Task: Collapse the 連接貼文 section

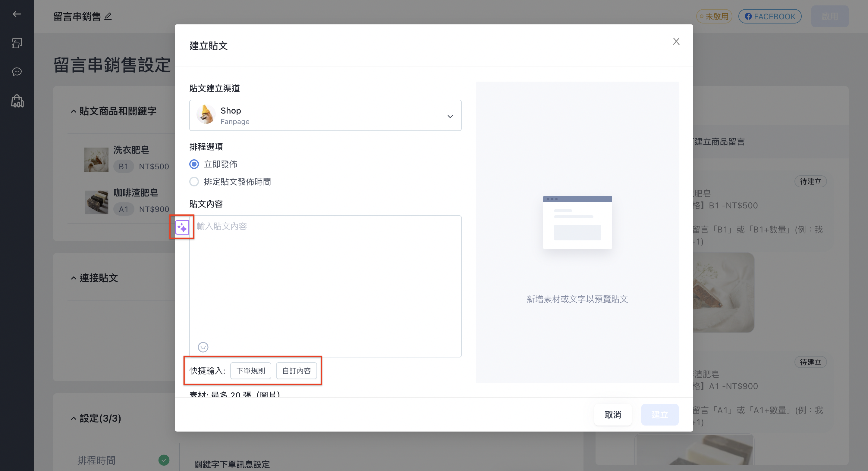Action: point(74,278)
